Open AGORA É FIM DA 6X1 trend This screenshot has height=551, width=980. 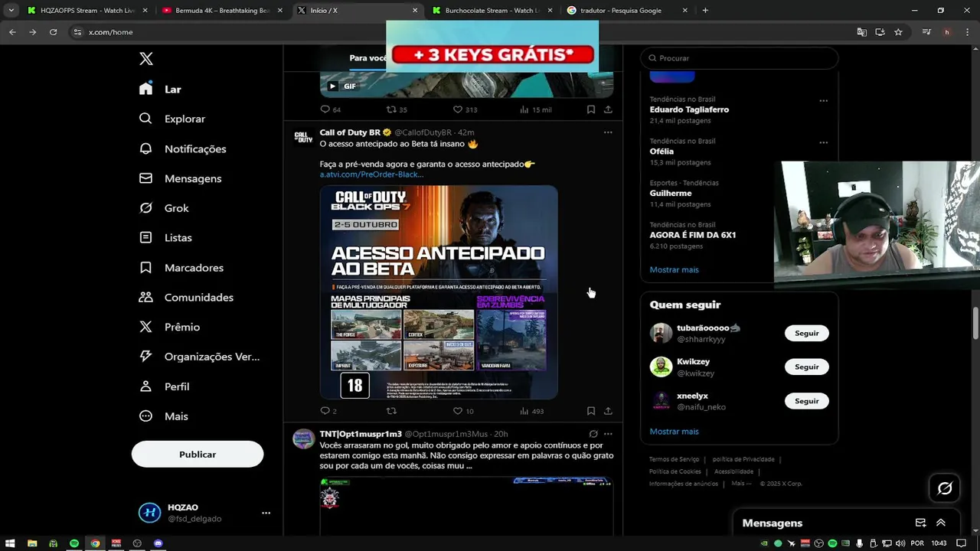[x=693, y=235]
